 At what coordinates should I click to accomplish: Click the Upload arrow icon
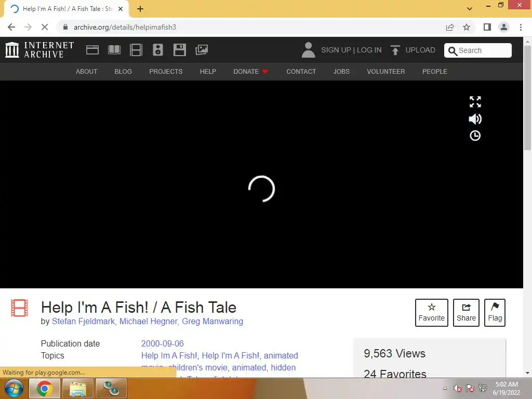click(395, 50)
